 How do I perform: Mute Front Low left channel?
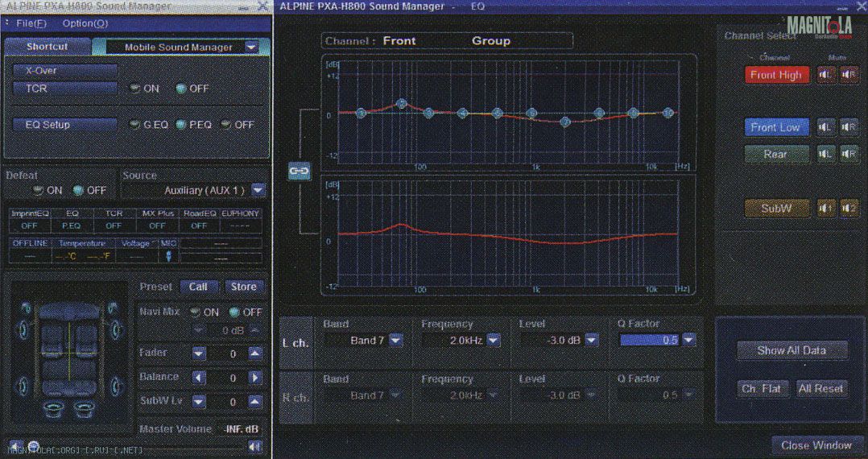pos(826,127)
